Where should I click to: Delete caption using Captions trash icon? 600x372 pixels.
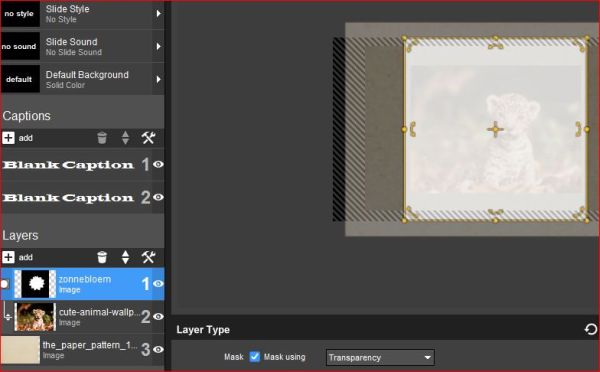[x=102, y=138]
